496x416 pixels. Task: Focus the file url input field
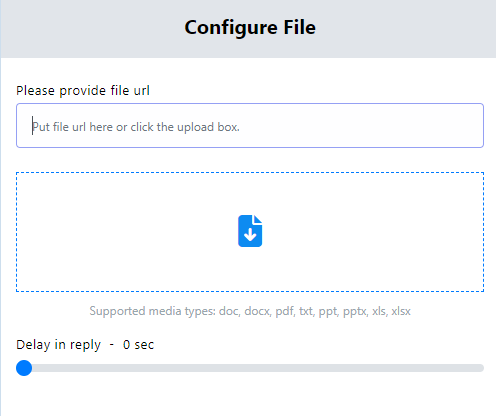[250, 125]
